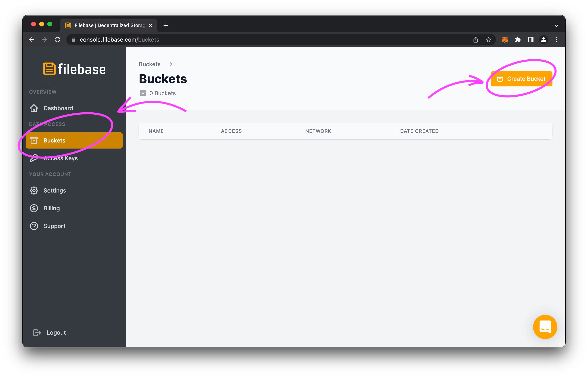The height and width of the screenshot is (377, 588).
Task: Click the Billing dollar icon
Action: [34, 208]
